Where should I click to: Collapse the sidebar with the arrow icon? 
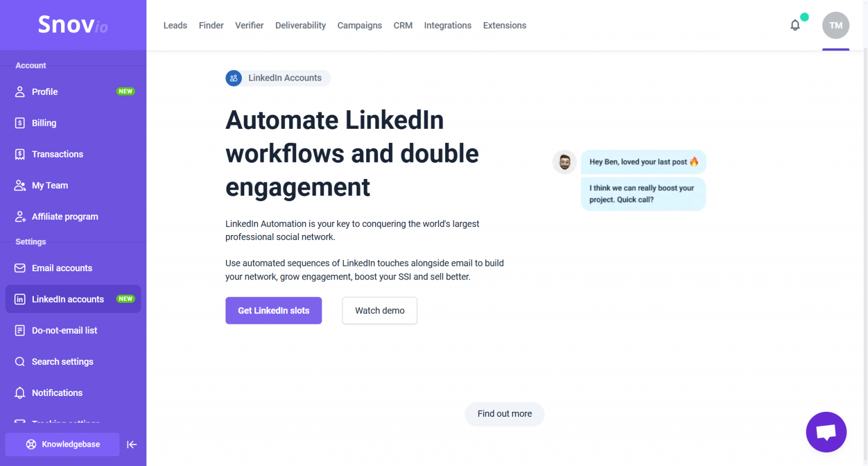point(132,445)
